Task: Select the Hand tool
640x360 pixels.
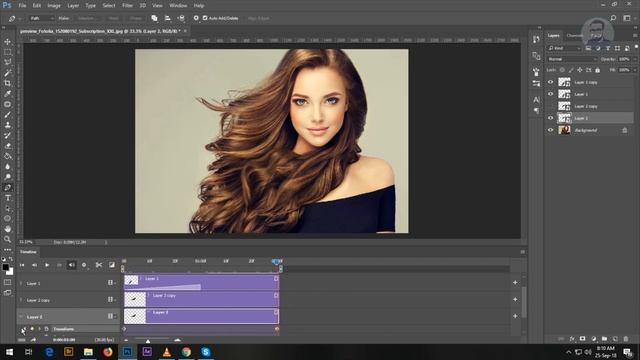Action: (7, 229)
